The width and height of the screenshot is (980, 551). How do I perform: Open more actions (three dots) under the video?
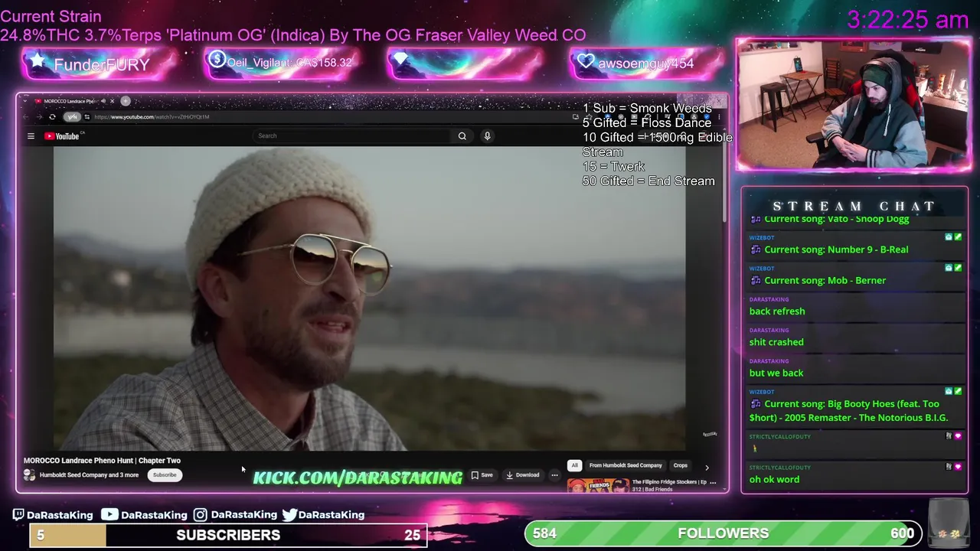(554, 475)
